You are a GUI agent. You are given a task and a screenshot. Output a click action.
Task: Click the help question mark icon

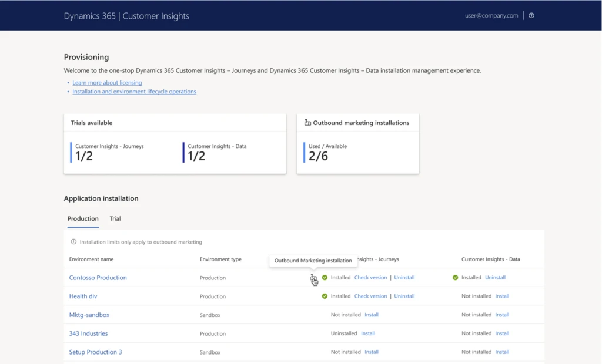coord(531,16)
